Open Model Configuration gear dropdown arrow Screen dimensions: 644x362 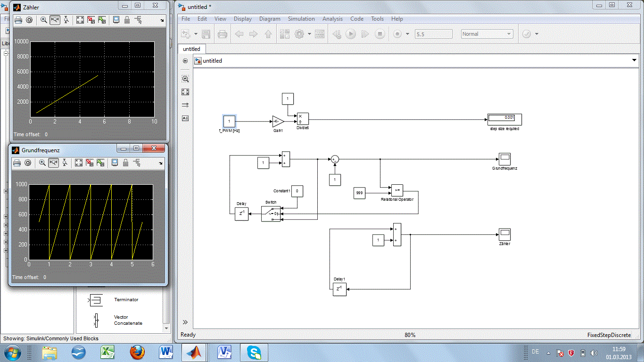click(x=309, y=34)
